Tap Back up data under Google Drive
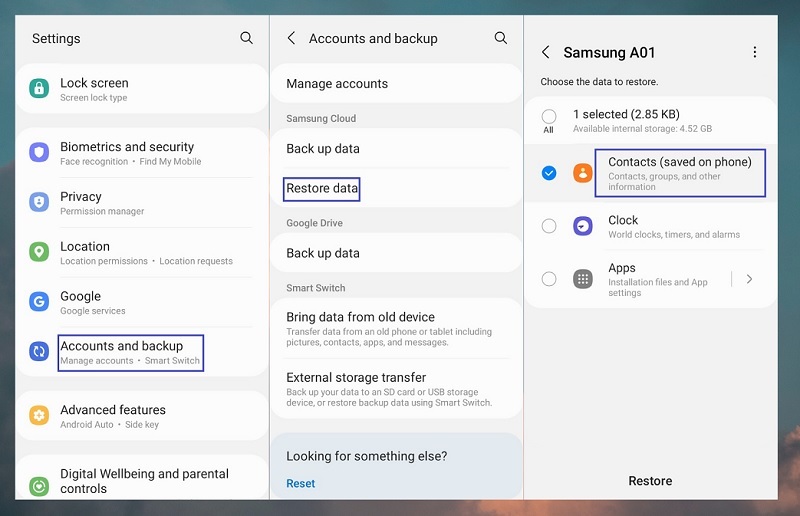Image resolution: width=800 pixels, height=516 pixels. 396,253
